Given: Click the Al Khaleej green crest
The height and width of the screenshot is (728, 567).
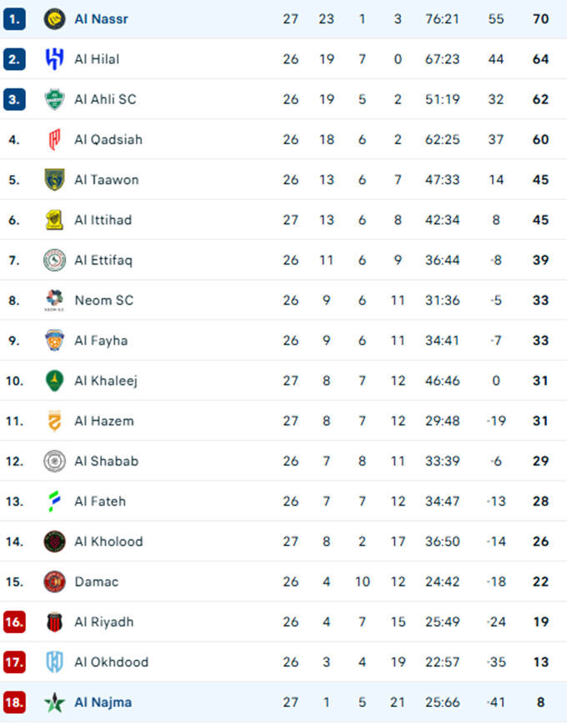Looking at the screenshot, I should click(54, 381).
